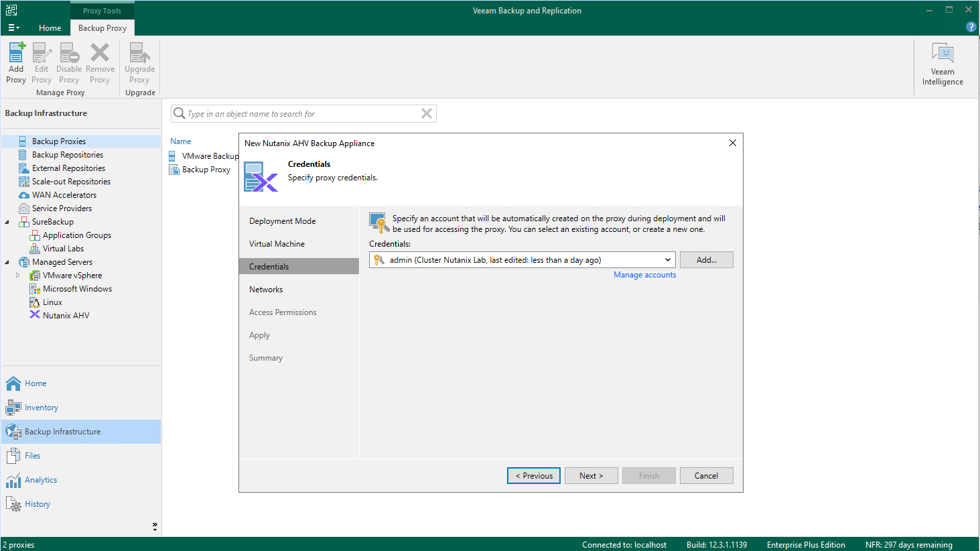The width and height of the screenshot is (980, 551).
Task: Click the 2 proxies status bar text
Action: tap(19, 545)
